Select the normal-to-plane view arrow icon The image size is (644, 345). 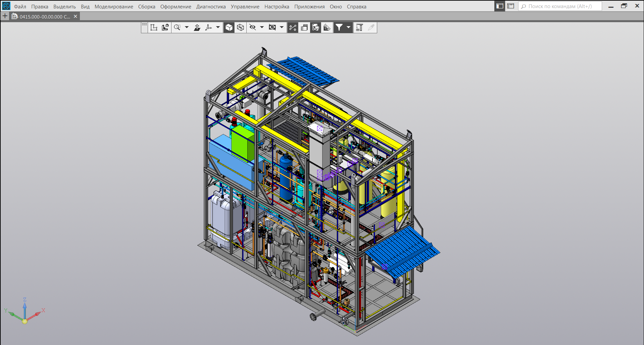(197, 28)
